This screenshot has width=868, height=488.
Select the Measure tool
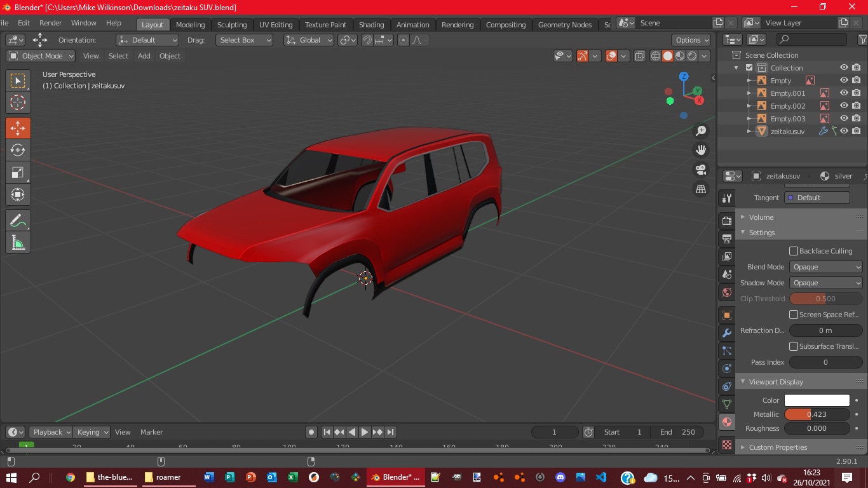[18, 243]
